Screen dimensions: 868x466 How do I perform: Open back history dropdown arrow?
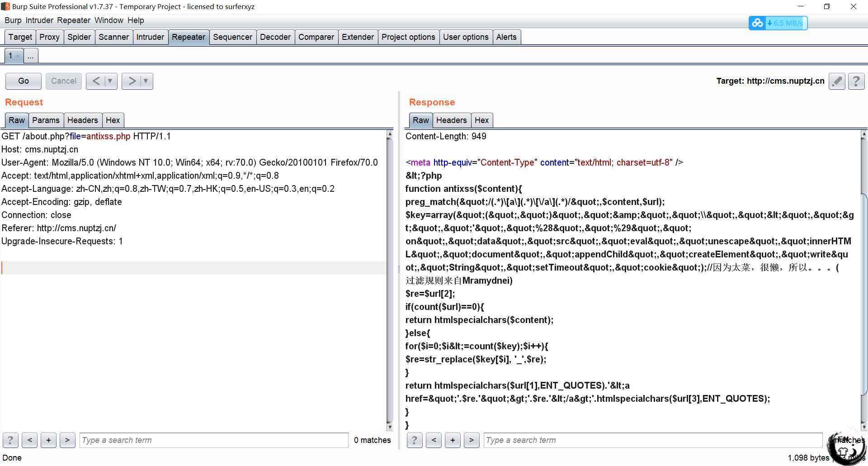[110, 81]
